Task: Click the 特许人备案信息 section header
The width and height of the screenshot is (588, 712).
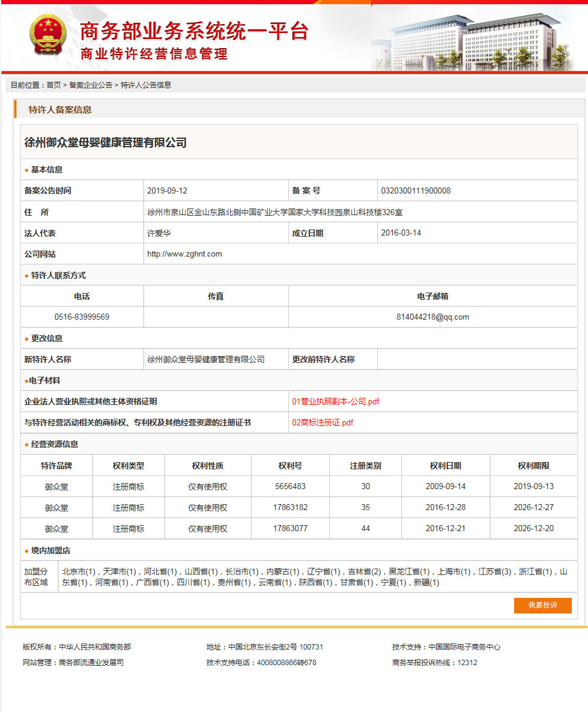Action: [x=60, y=109]
